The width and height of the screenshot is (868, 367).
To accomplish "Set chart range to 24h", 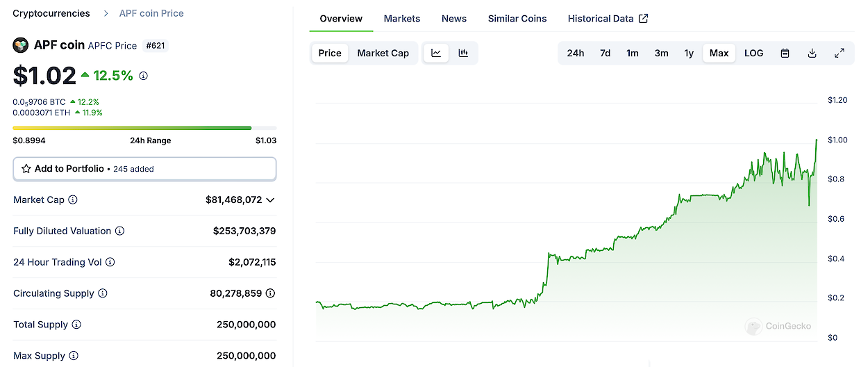I will (576, 53).
